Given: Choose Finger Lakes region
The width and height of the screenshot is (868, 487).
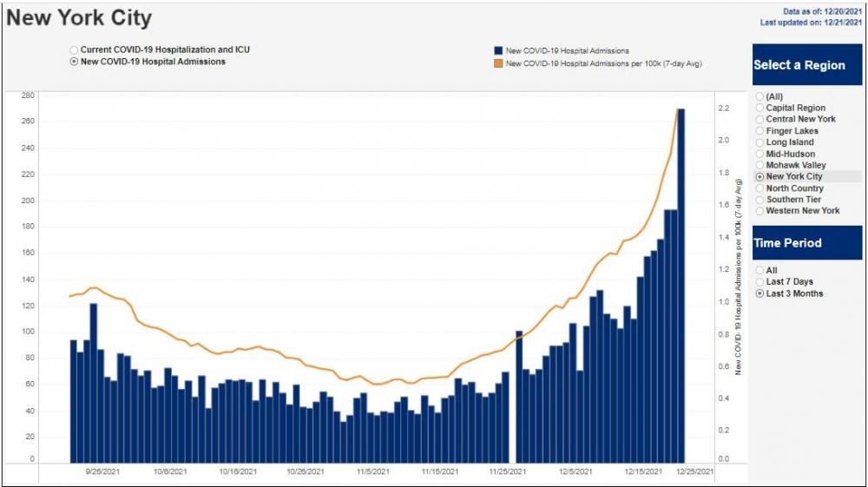Looking at the screenshot, I should coord(760,131).
